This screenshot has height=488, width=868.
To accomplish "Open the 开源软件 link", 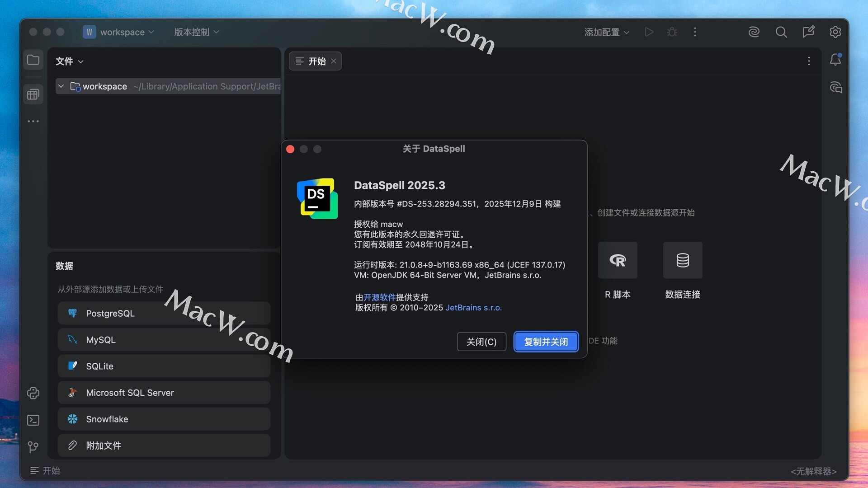I will pos(379,297).
